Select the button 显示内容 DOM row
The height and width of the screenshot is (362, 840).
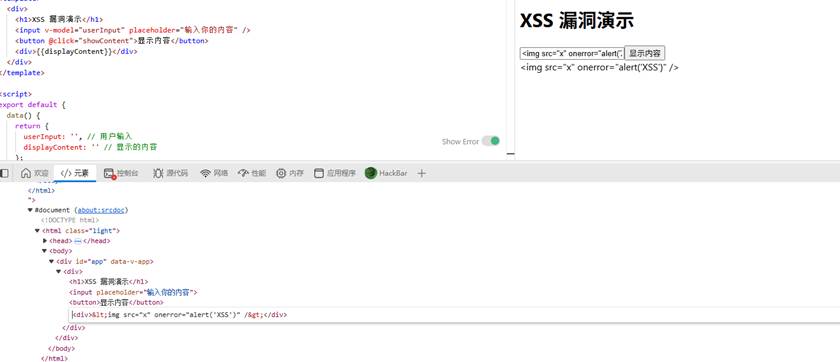[x=116, y=303]
